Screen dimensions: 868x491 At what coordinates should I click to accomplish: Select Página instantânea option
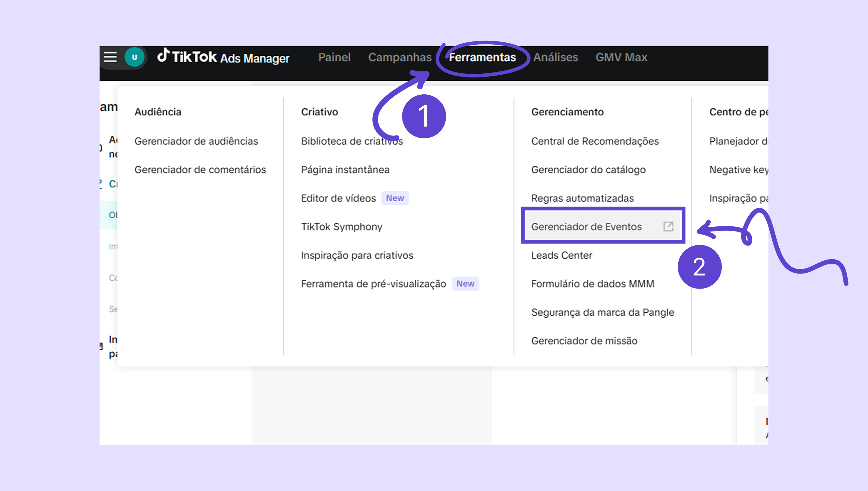(x=345, y=170)
